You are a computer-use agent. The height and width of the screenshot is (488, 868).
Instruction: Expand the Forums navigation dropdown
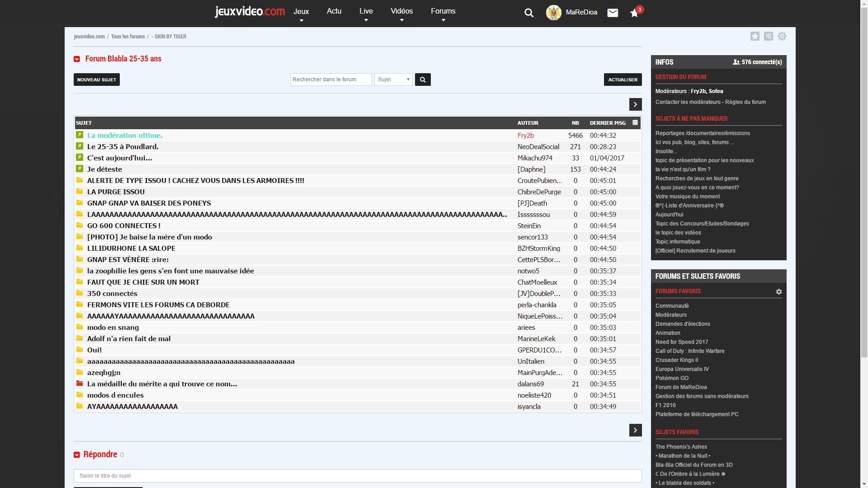point(443,13)
